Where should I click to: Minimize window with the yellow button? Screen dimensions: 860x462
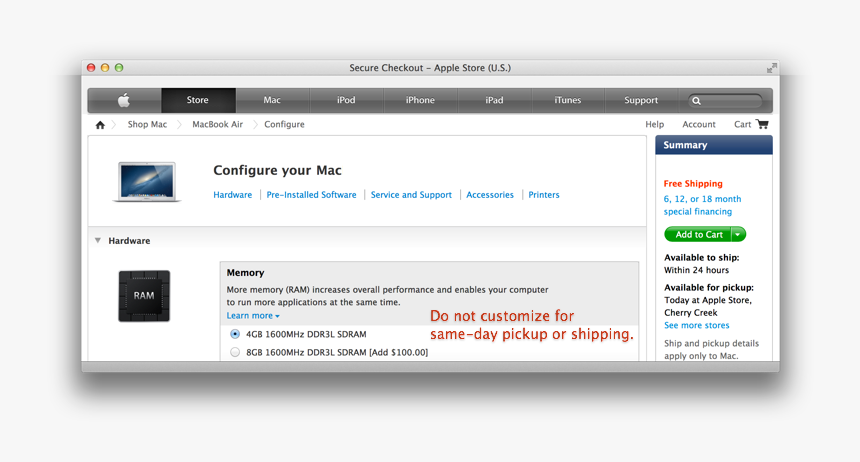point(105,67)
